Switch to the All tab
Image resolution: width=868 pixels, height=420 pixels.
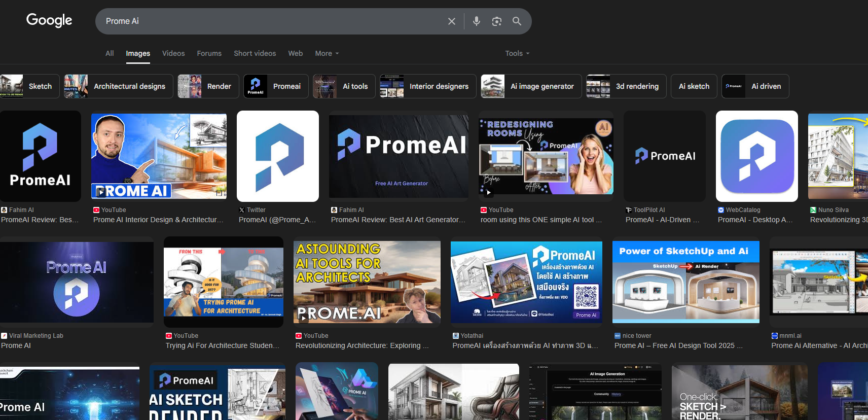[x=110, y=53]
